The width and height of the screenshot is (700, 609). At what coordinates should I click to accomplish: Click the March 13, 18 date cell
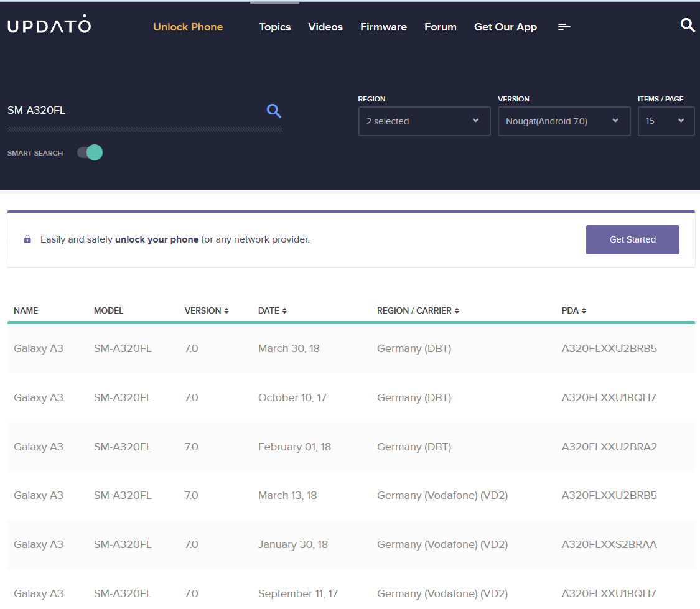click(287, 495)
